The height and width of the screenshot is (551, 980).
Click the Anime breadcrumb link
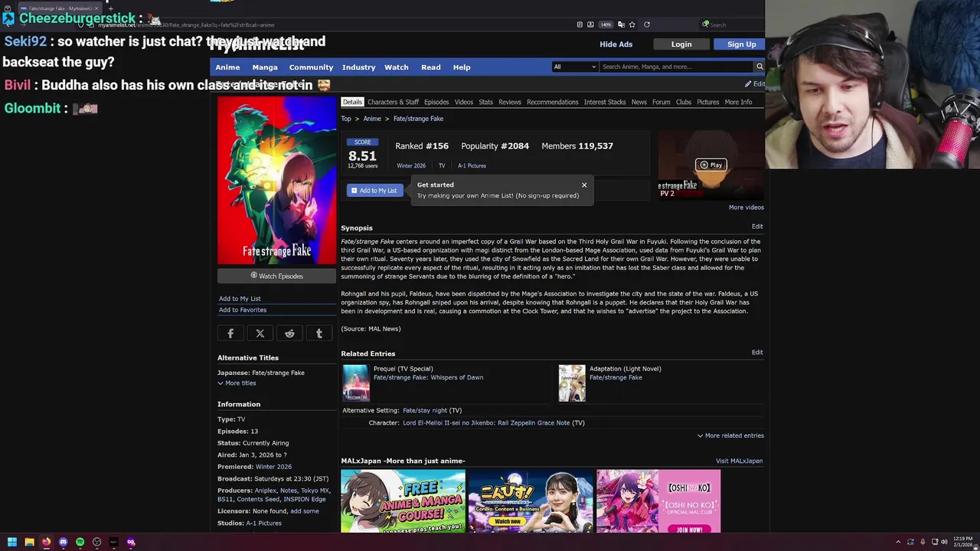(372, 119)
